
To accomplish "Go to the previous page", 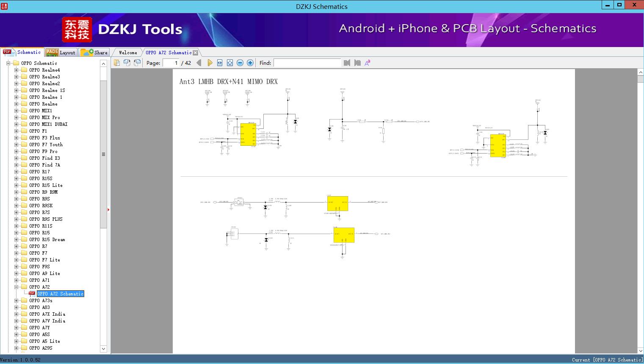I will click(199, 63).
